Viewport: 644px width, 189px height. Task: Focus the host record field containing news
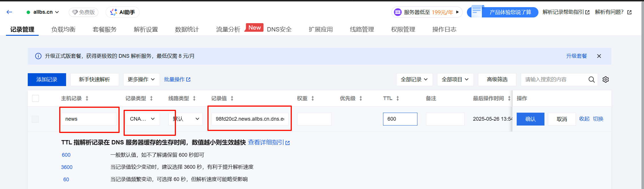[89, 119]
